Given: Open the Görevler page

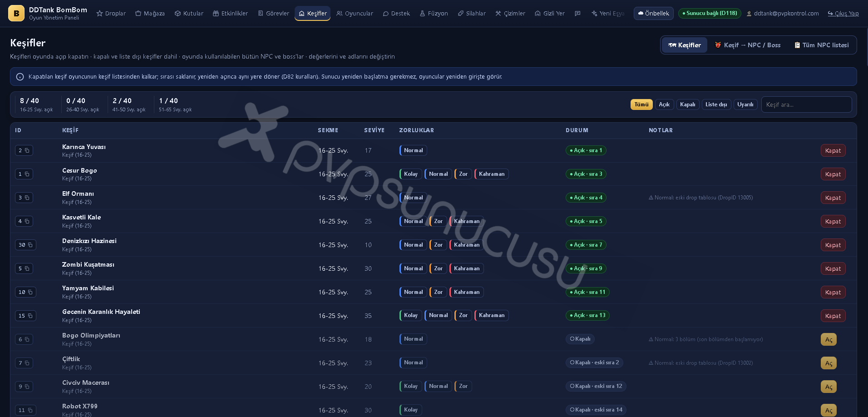Looking at the screenshot, I should tap(273, 14).
